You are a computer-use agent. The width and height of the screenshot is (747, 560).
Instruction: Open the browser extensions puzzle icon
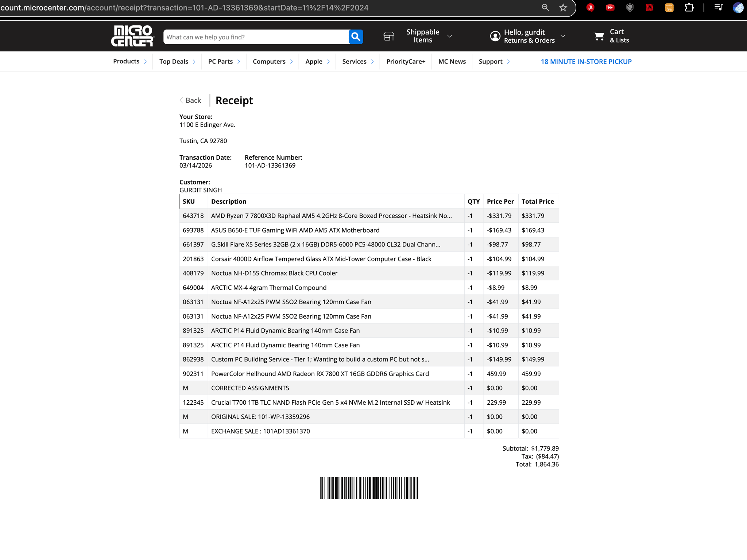[689, 8]
